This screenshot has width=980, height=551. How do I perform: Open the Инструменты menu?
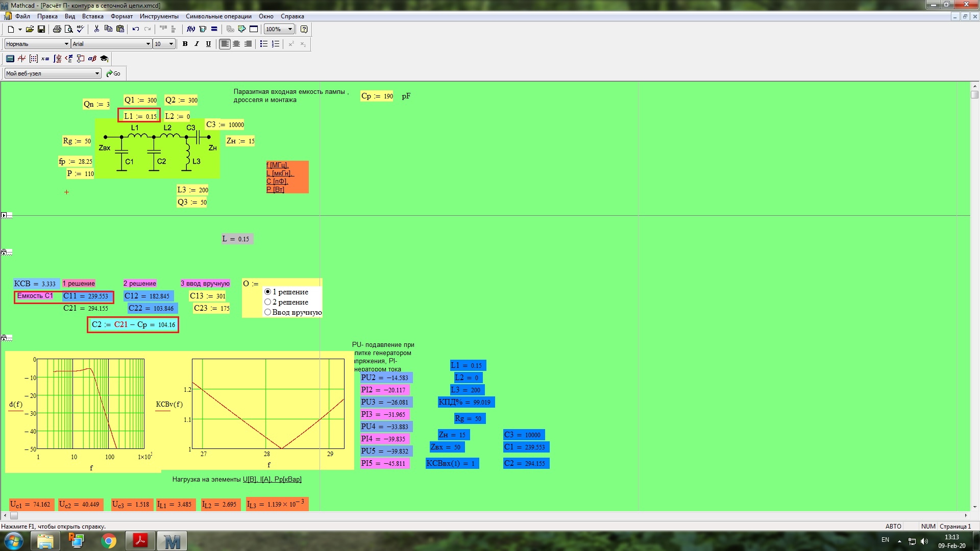pos(159,16)
